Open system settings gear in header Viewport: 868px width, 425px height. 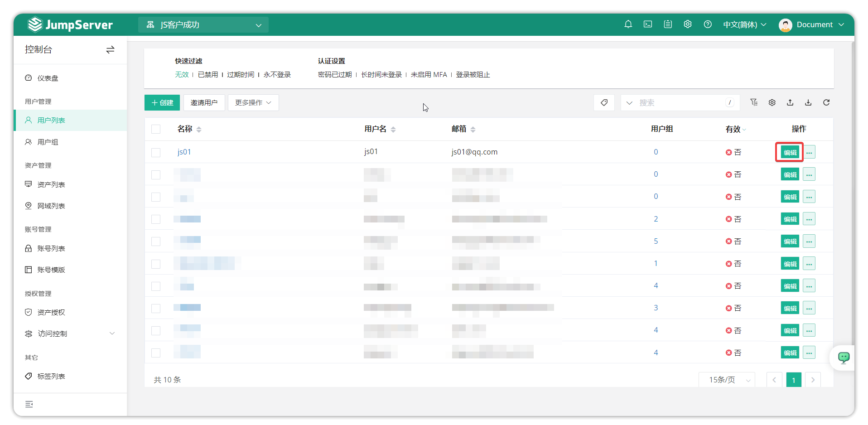[688, 24]
